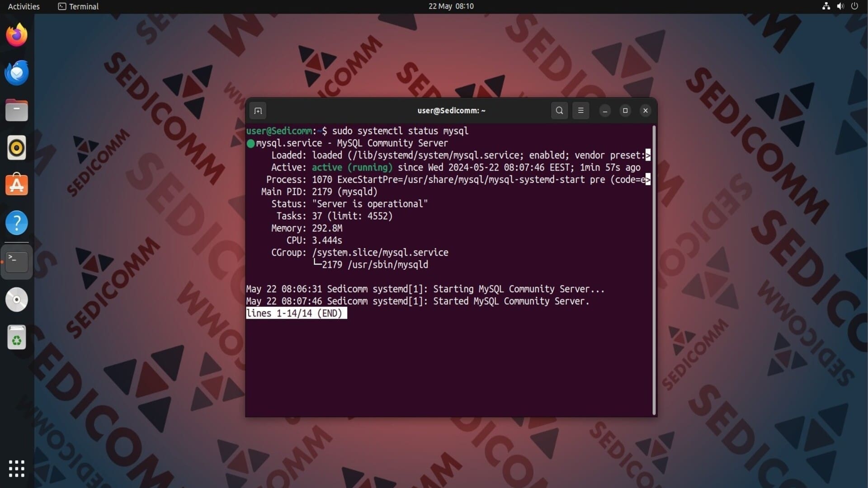This screenshot has width=868, height=488.
Task: Click the terminal search icon
Action: tap(559, 111)
